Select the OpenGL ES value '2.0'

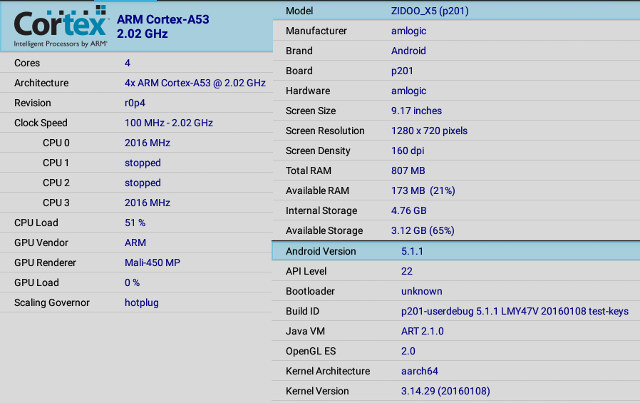click(x=408, y=351)
